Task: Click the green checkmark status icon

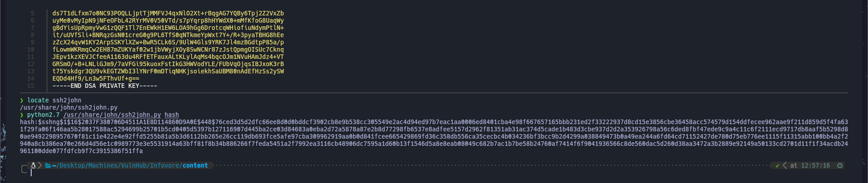Action: point(778,166)
